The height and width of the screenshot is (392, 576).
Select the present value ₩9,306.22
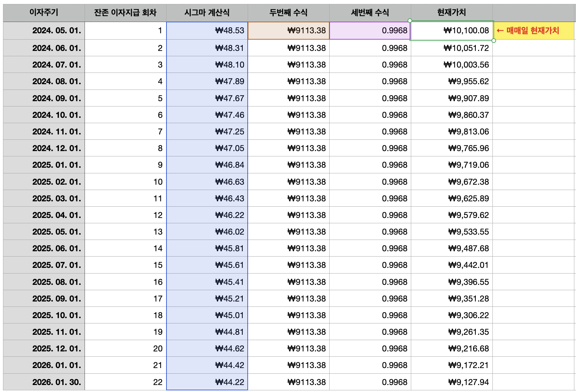pyautogui.click(x=452, y=315)
